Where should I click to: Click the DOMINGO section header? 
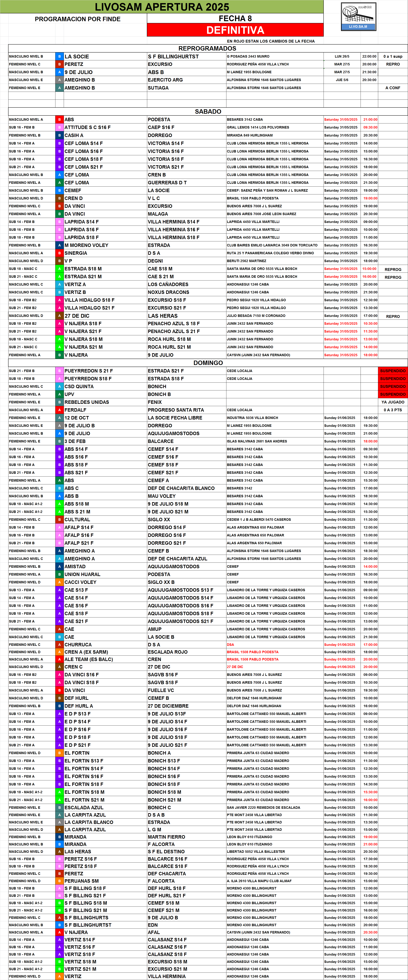208,363
